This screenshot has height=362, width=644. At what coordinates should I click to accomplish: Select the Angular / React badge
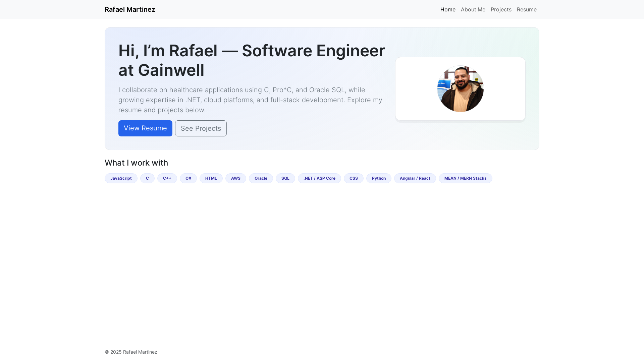point(415,178)
